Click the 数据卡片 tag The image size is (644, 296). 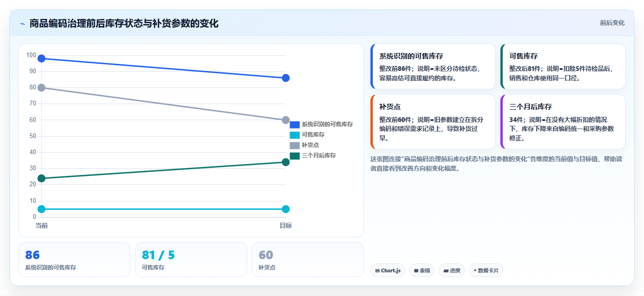click(x=486, y=270)
